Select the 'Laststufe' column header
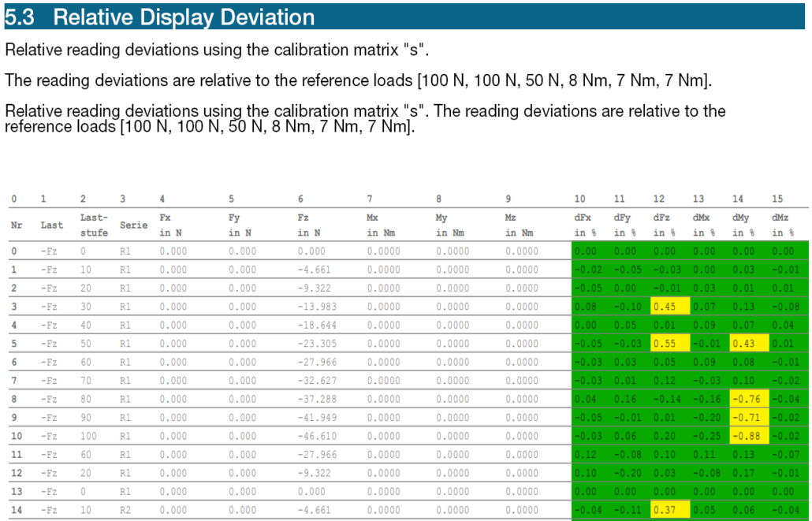Viewport: 812px width, 521px height. (95, 225)
